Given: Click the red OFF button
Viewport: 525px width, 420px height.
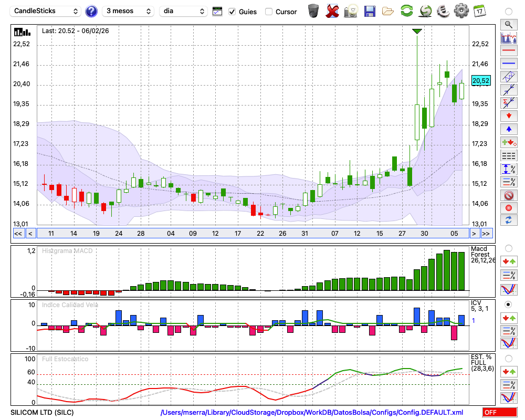Looking at the screenshot, I should [x=499, y=413].
